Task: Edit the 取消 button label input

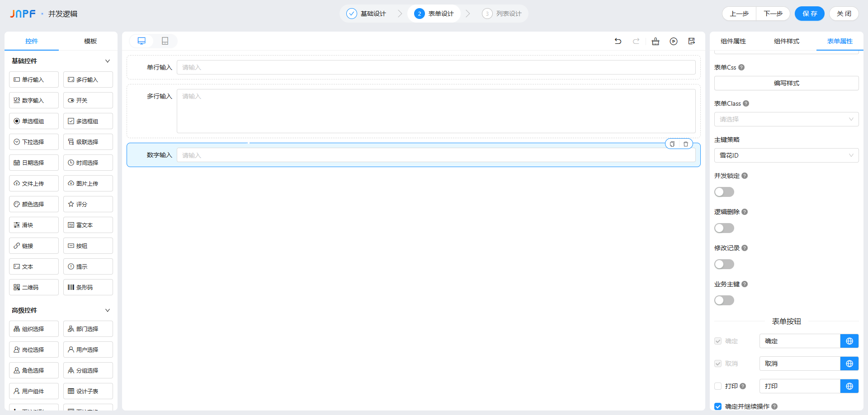Action: click(800, 364)
